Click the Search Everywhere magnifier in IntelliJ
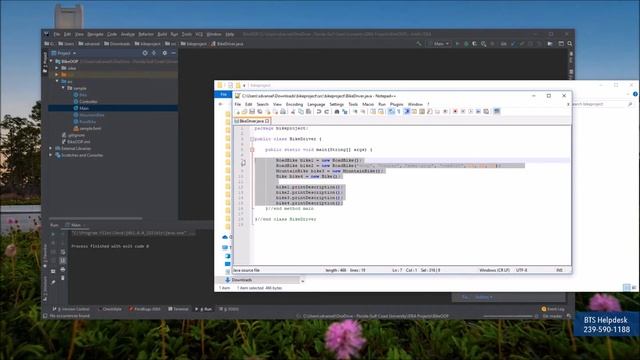This screenshot has width=640, height=360. click(570, 44)
